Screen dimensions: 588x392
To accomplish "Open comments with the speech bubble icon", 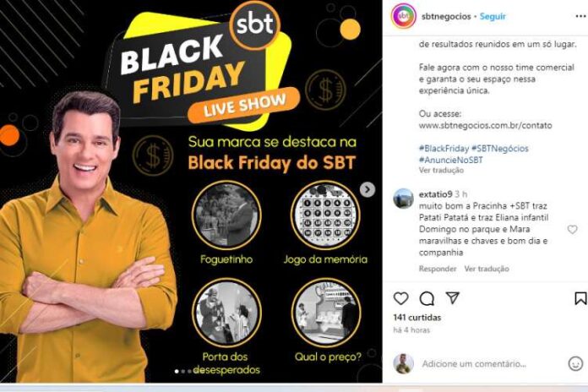I will coord(427,298).
